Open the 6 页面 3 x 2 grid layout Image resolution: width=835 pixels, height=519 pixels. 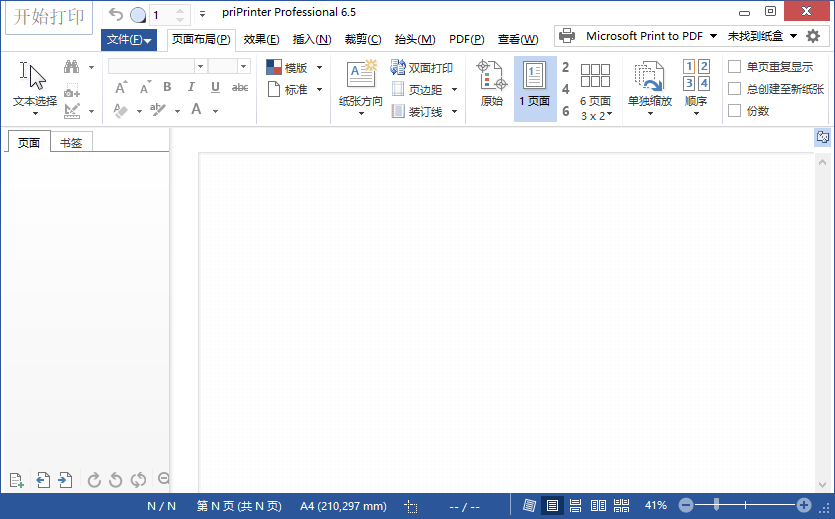coord(595,90)
